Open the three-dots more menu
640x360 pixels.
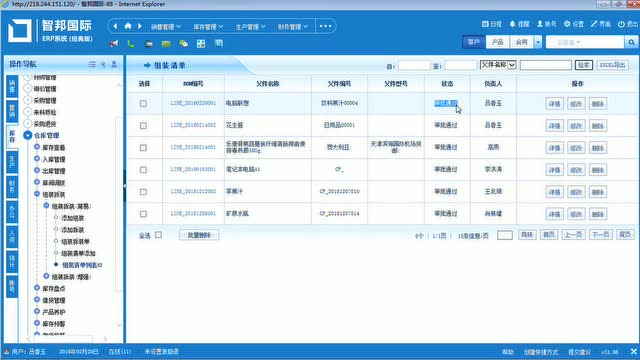[x=325, y=26]
